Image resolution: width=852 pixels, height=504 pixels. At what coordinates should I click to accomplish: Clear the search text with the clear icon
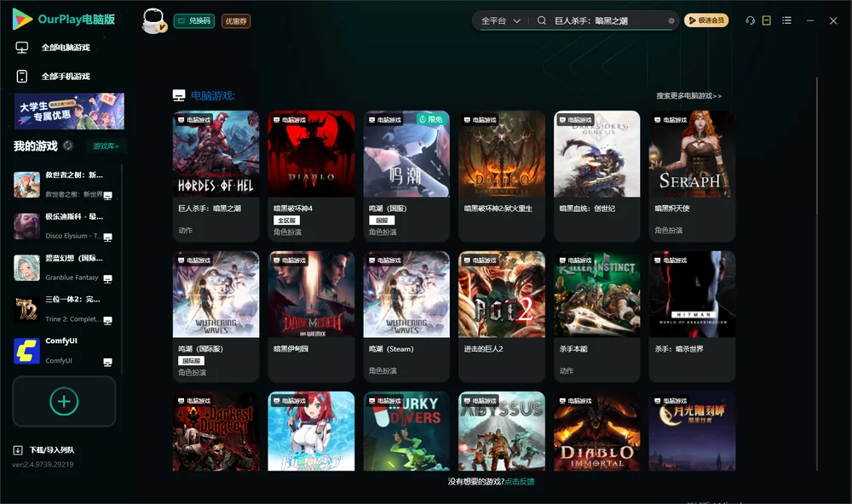coord(671,20)
